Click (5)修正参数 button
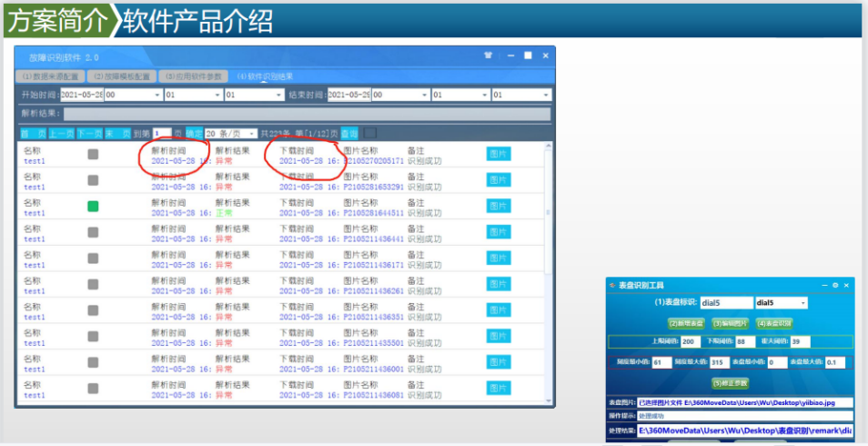This screenshot has width=868, height=446. (731, 383)
